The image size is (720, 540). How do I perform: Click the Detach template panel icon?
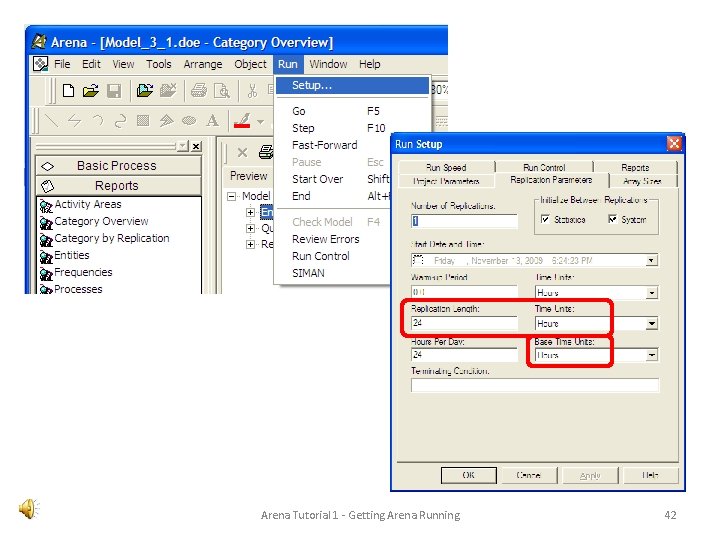pos(168,90)
